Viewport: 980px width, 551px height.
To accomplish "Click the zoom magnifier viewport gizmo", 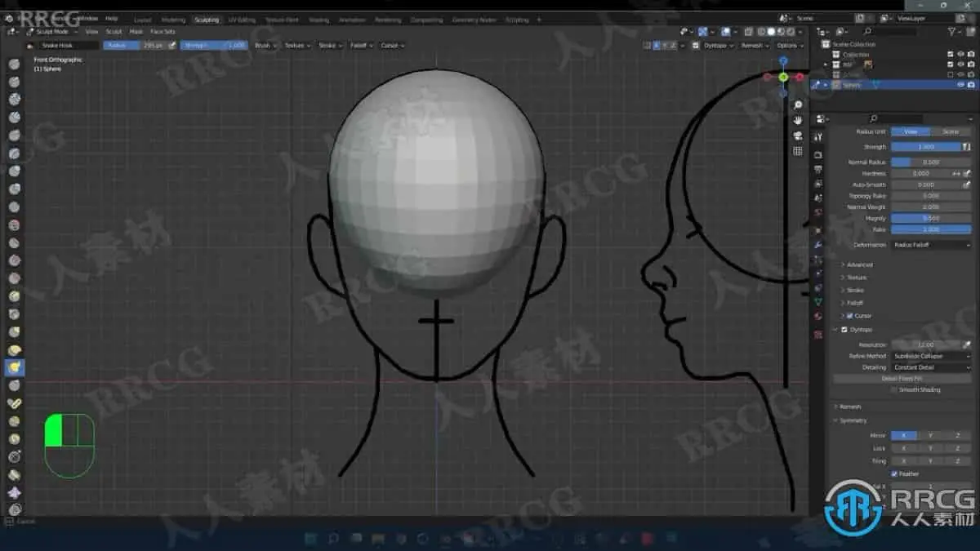I will [x=797, y=104].
